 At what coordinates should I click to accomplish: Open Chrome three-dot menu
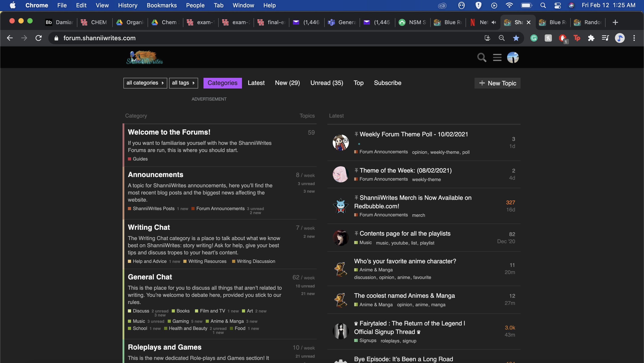pos(634,38)
